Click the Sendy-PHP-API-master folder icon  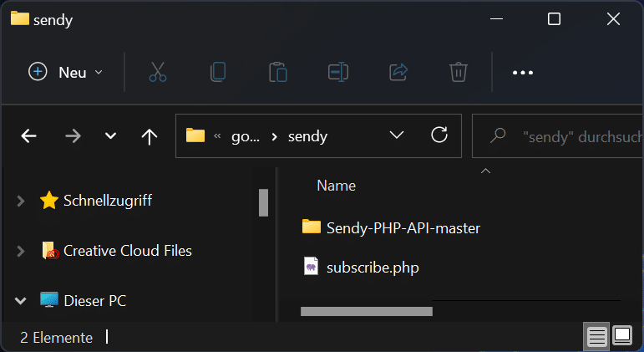click(x=312, y=227)
